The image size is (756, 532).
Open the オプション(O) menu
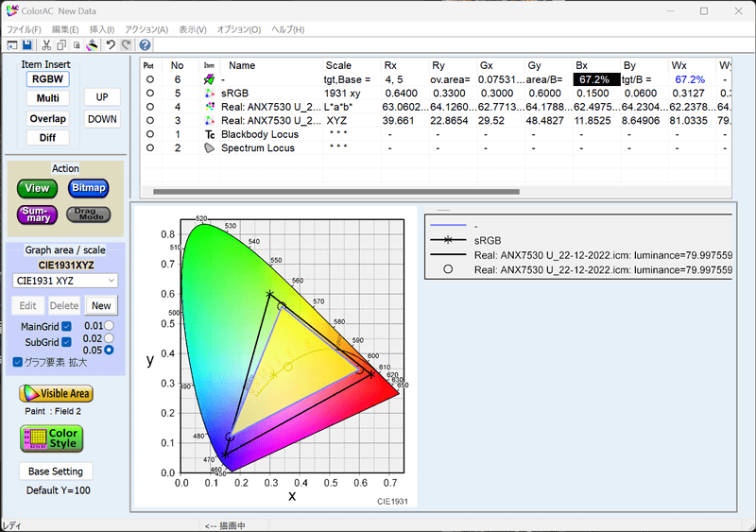(x=238, y=29)
